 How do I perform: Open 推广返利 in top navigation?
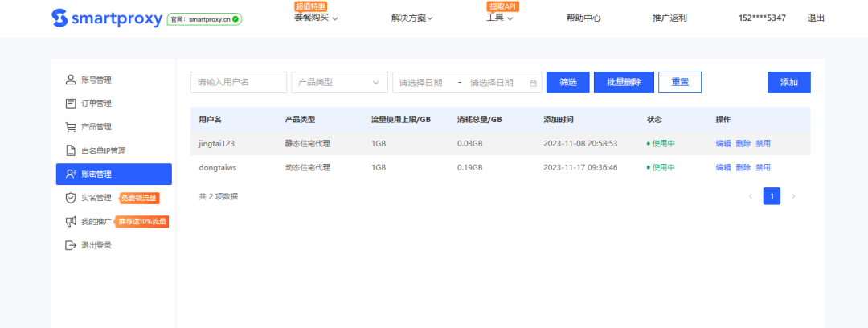[669, 18]
